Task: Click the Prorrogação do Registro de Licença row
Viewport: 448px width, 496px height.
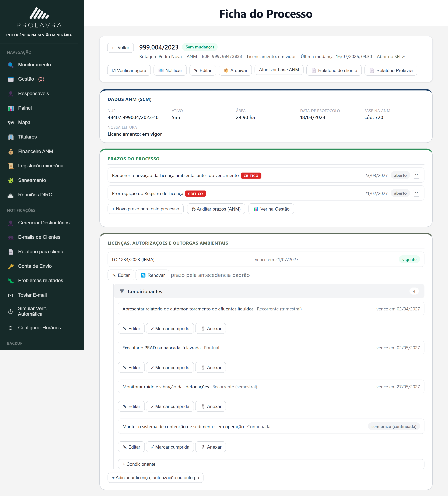Action: [x=266, y=193]
